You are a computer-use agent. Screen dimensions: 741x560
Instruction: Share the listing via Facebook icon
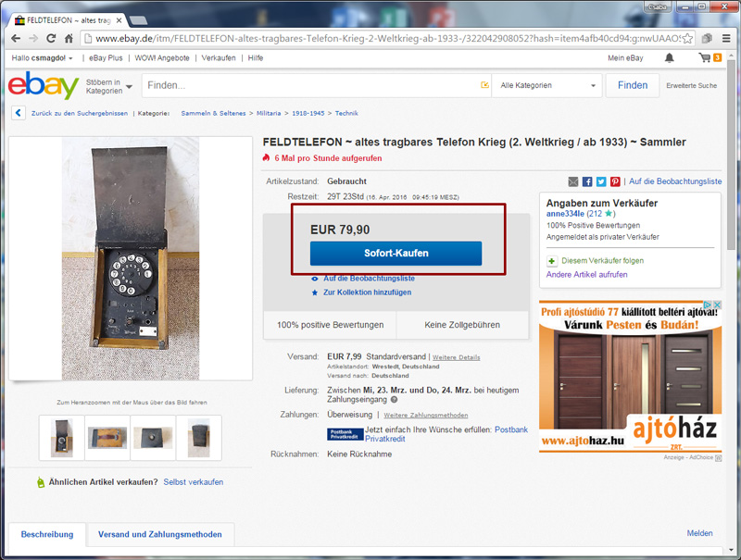pyautogui.click(x=587, y=181)
